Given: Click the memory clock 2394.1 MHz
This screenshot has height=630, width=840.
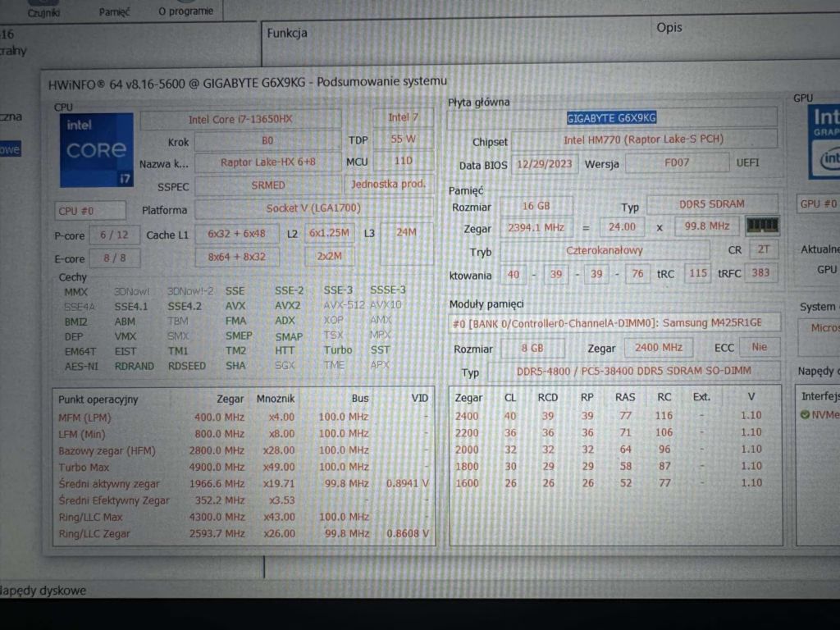Looking at the screenshot, I should click(536, 228).
